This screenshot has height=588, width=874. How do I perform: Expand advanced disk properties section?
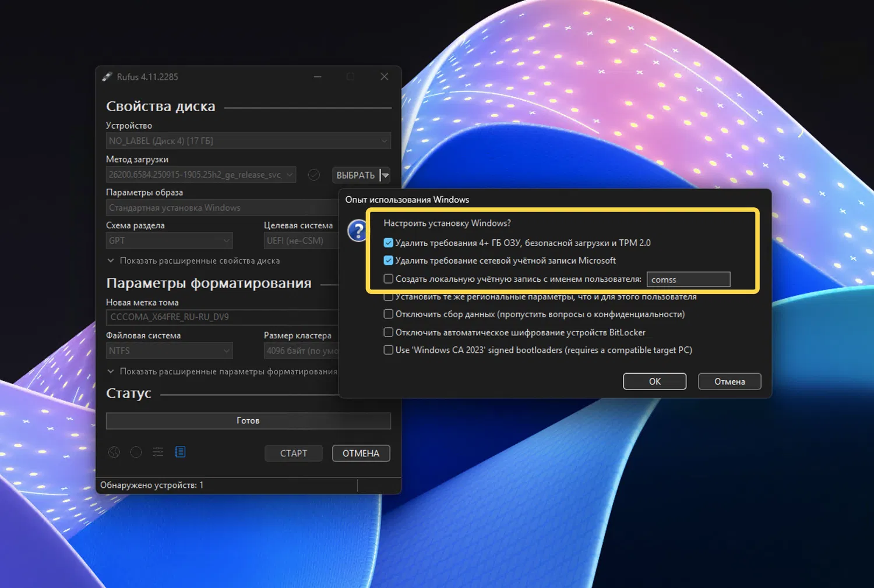(x=193, y=261)
